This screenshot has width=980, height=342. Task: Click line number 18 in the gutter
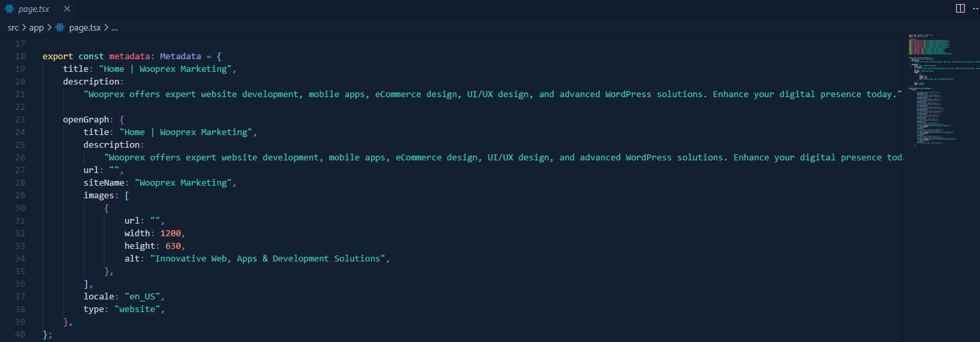(19, 57)
